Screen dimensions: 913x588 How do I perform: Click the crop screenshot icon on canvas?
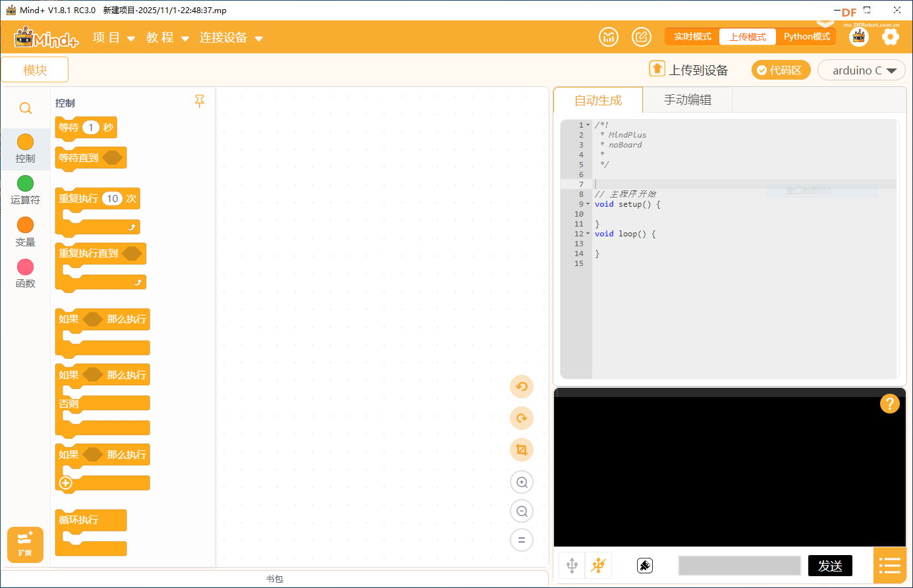522,450
